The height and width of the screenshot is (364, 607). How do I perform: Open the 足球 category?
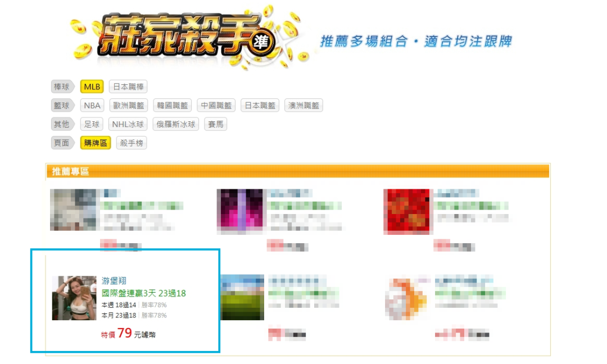click(x=92, y=124)
